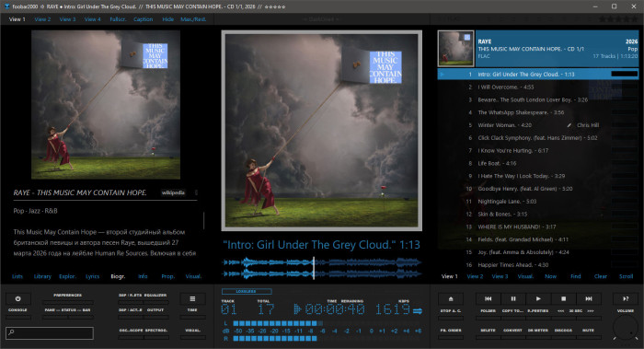Click the pencil icon next to Chris Hill
The width and height of the screenshot is (644, 349).
tap(569, 125)
